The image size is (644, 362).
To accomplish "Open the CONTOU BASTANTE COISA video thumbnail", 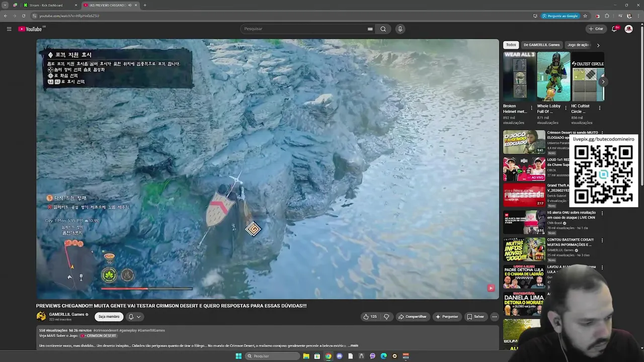I will point(524,249).
